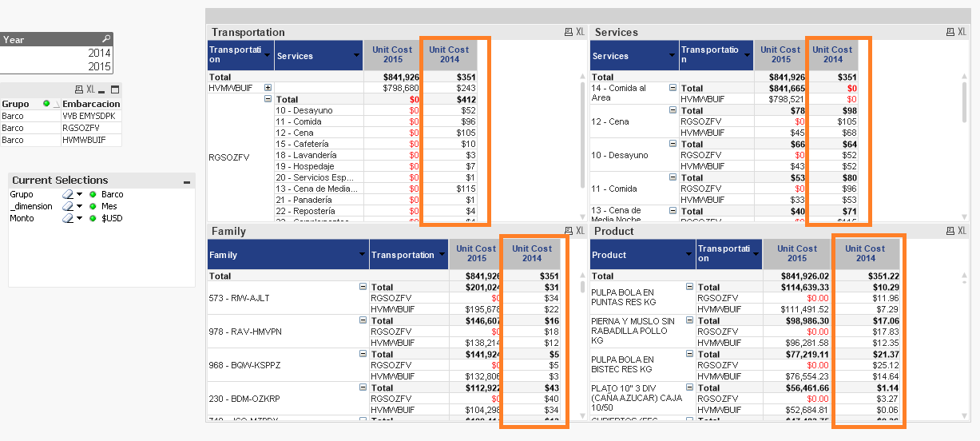Click the green indicator beside Mes selection
The height and width of the screenshot is (441, 980).
tap(93, 206)
